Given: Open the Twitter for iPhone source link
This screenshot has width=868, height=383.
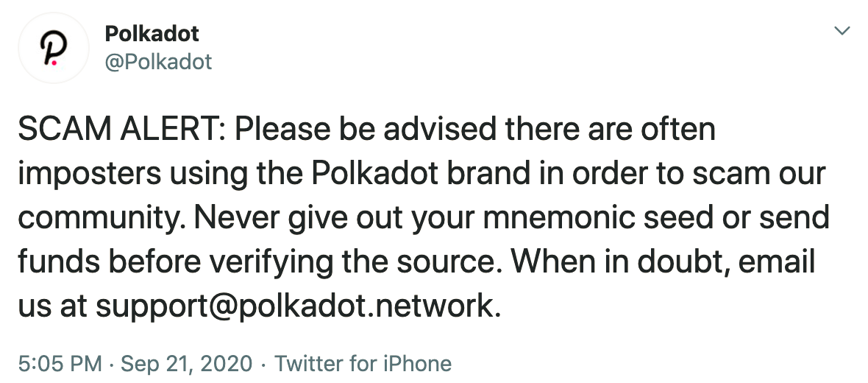Looking at the screenshot, I should point(363,364).
